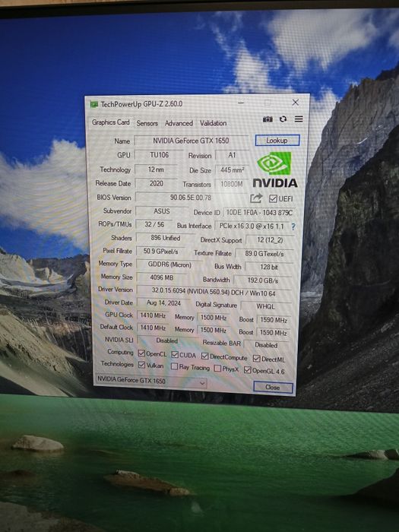Click the Default Clock field 1410 MHz
399x532 pixels.
tap(153, 328)
